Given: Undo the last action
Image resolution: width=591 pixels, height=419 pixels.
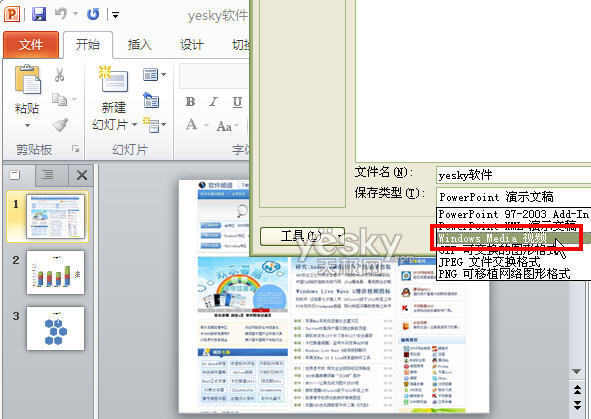Looking at the screenshot, I should tap(61, 14).
